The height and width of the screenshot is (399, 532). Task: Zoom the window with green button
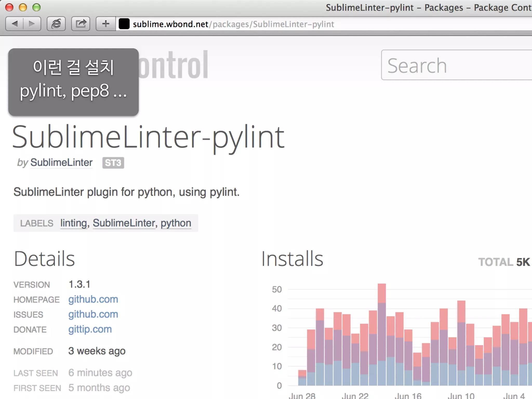coord(36,8)
